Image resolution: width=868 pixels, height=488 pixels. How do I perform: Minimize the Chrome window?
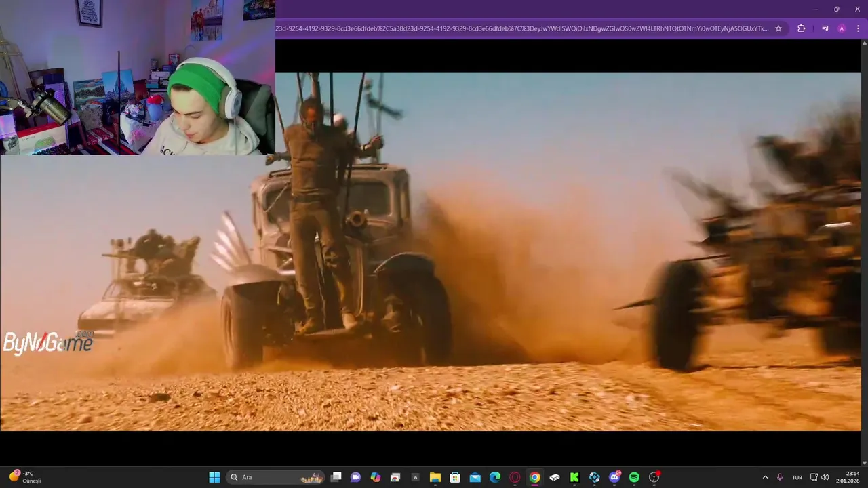coord(816,9)
